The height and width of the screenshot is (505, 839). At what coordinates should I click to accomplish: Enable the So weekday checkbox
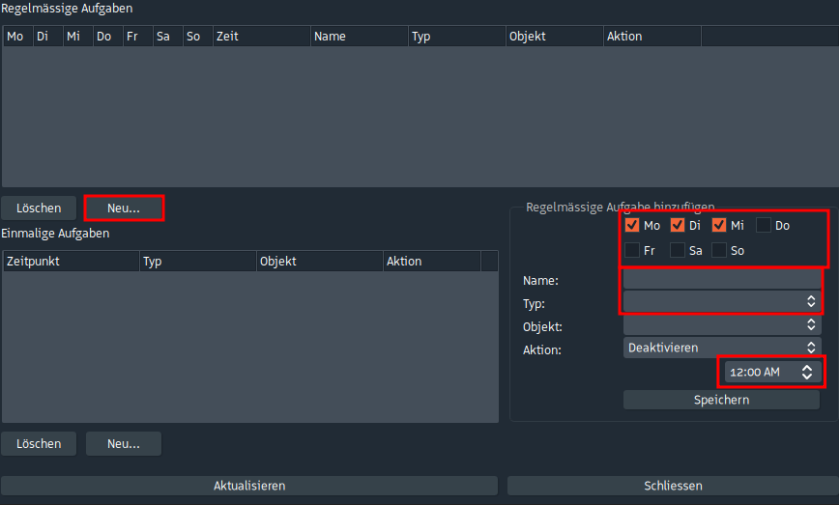719,250
